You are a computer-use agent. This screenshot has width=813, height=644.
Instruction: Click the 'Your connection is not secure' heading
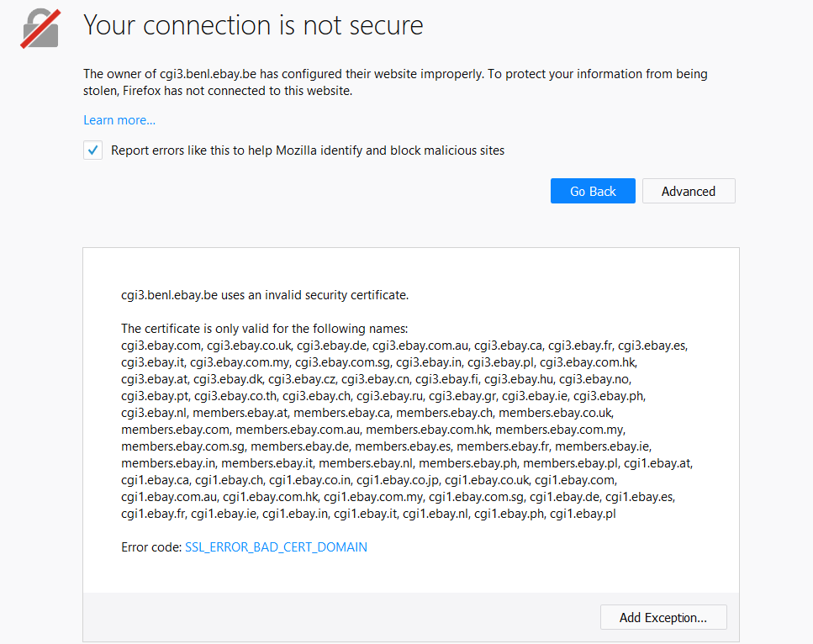click(x=253, y=25)
